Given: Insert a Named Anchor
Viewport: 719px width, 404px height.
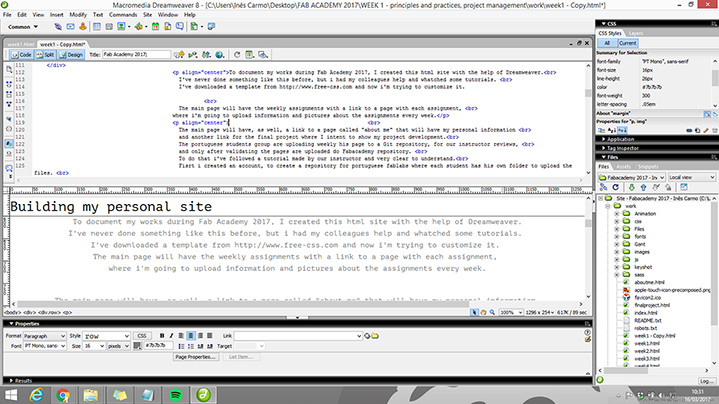Looking at the screenshot, I should [x=83, y=27].
